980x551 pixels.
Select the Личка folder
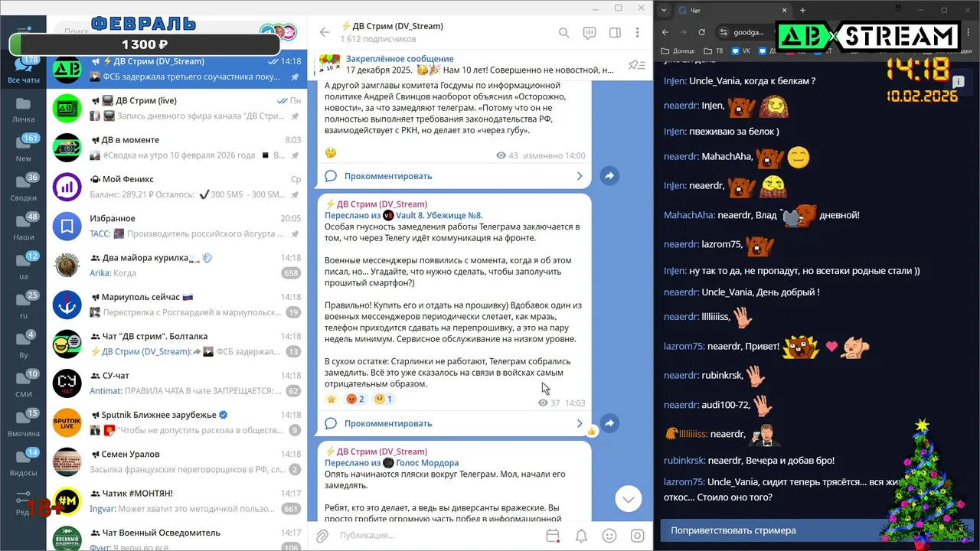click(x=24, y=109)
